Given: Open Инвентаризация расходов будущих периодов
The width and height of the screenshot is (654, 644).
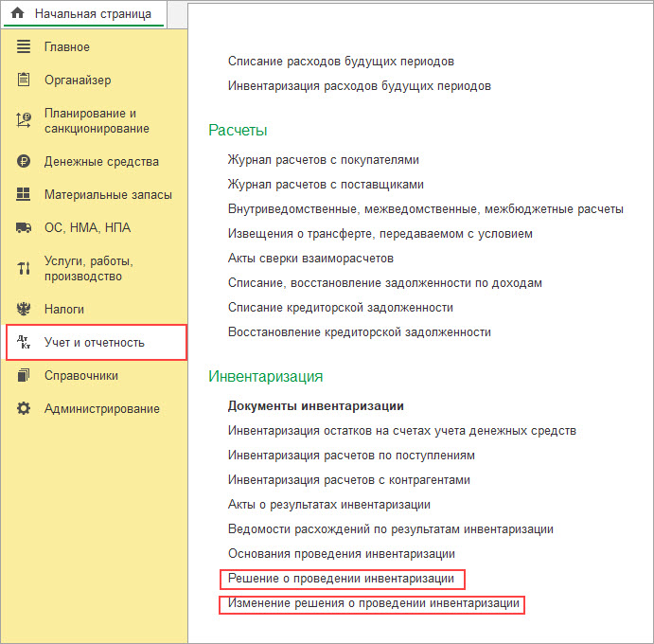Looking at the screenshot, I should [359, 86].
